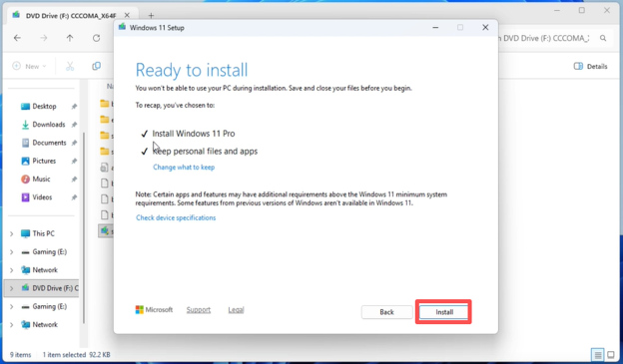Click the navigation pane vertical scrollbar
Image resolution: width=623 pixels, height=364 pixels.
coord(84,228)
